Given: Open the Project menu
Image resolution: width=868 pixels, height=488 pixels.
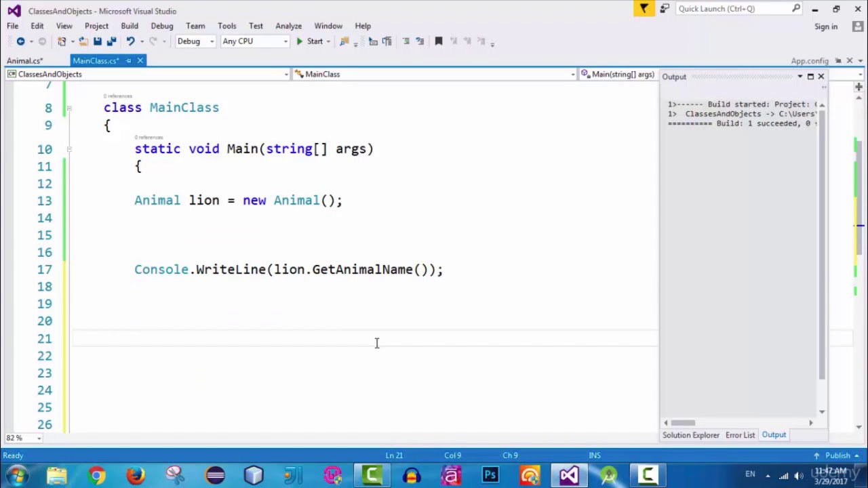Looking at the screenshot, I should (x=96, y=26).
